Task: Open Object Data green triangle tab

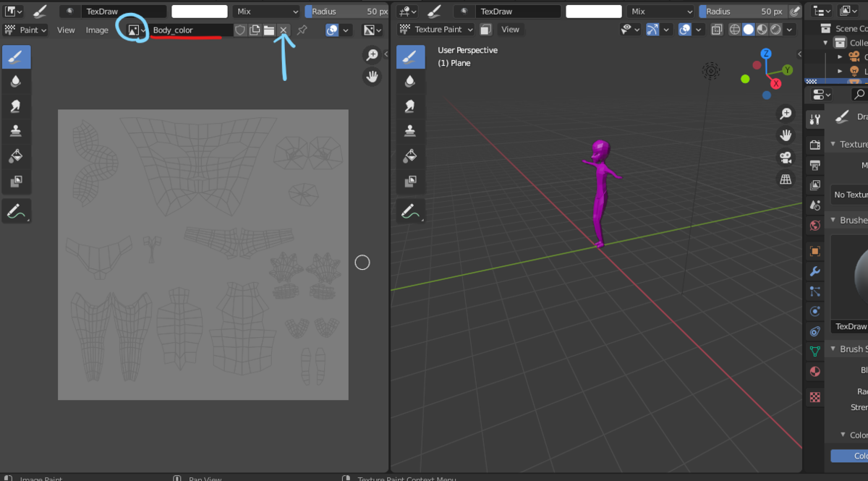Action: pos(815,352)
